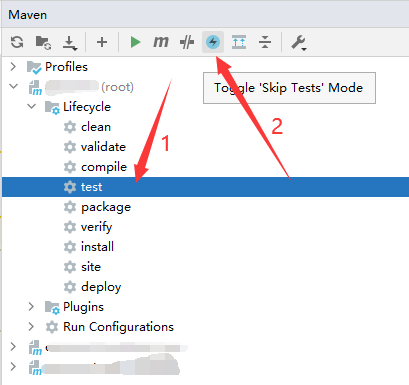Viewport: 409px width, 385px height.
Task: Select the (root) Maven project row
Action: (205, 87)
